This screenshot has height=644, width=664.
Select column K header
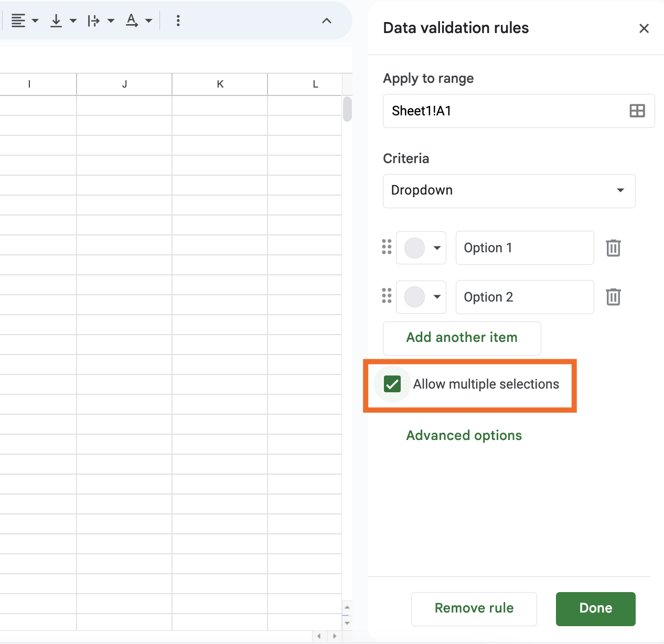pos(220,84)
